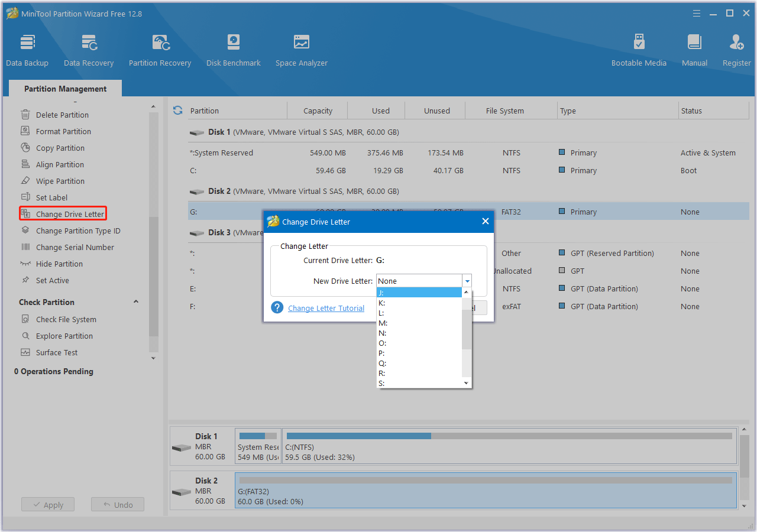Open the Data Backup feature
Viewport: 757px width, 532px height.
(x=27, y=48)
